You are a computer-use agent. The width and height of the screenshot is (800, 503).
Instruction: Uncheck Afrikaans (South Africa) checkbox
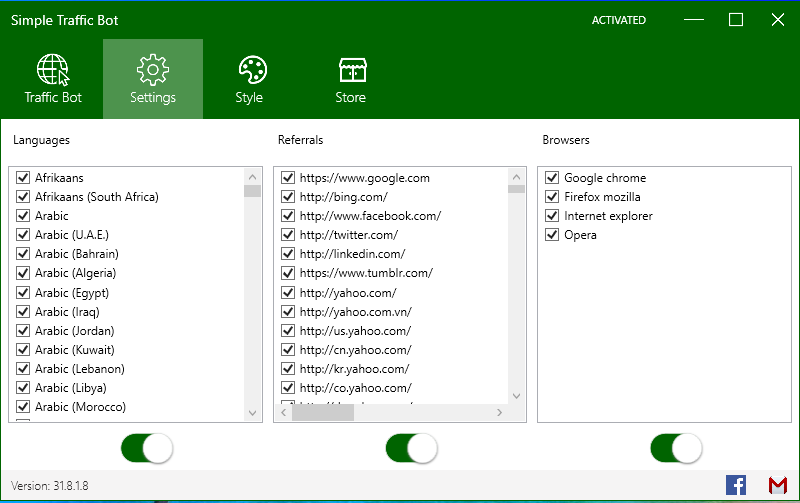(x=23, y=196)
